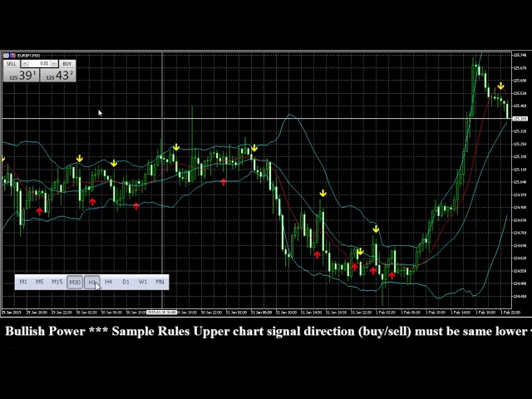Viewport: 532px width, 399px height.
Task: Click the 0.01 lot volume field
Action: tap(40, 64)
